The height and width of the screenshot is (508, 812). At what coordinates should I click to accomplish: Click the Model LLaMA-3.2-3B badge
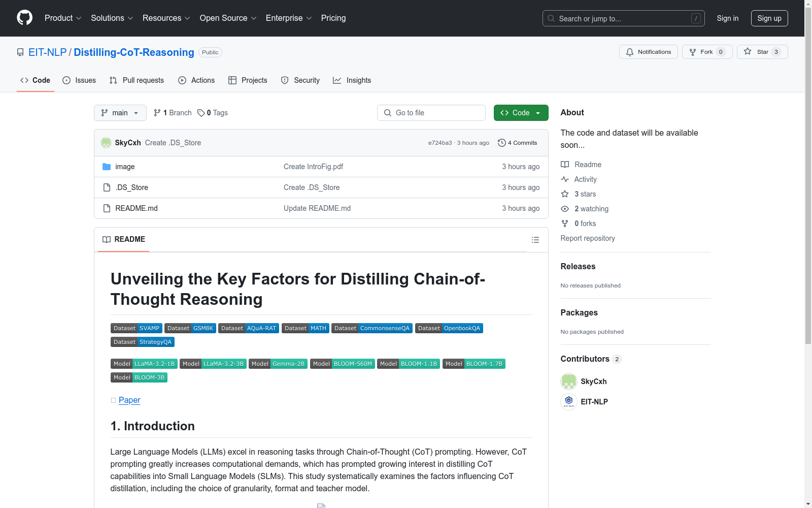[x=213, y=364]
